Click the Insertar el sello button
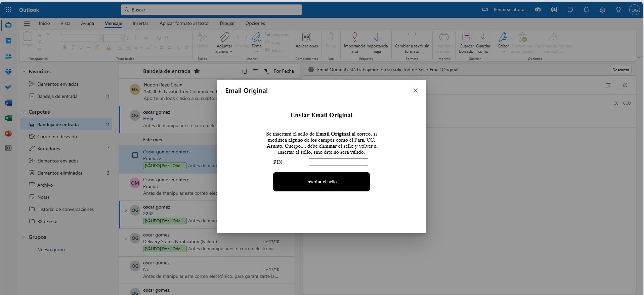Image resolution: width=644 pixels, height=295 pixels. point(321,182)
